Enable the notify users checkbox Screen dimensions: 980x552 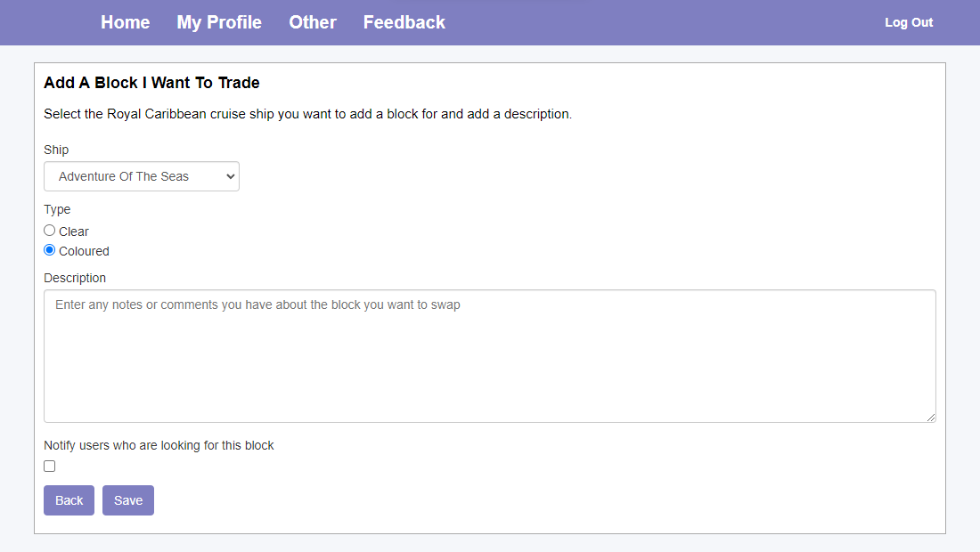pyautogui.click(x=50, y=466)
